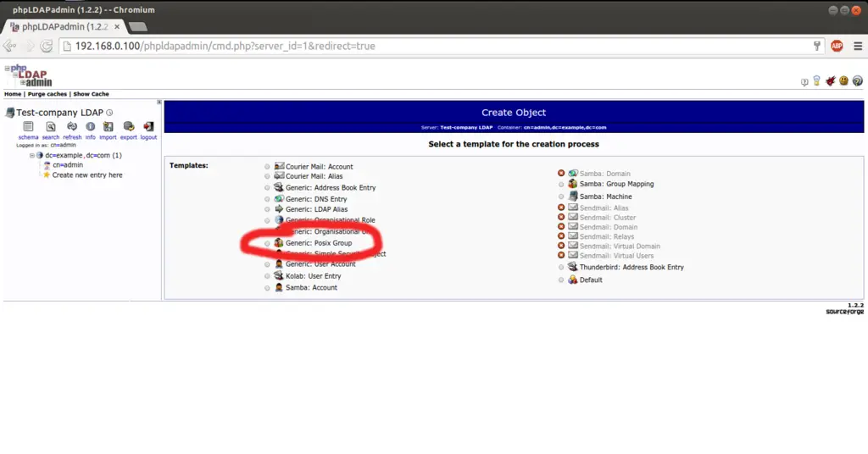Click the light bulb feature request icon
The height and width of the screenshot is (454, 868).
(x=816, y=80)
